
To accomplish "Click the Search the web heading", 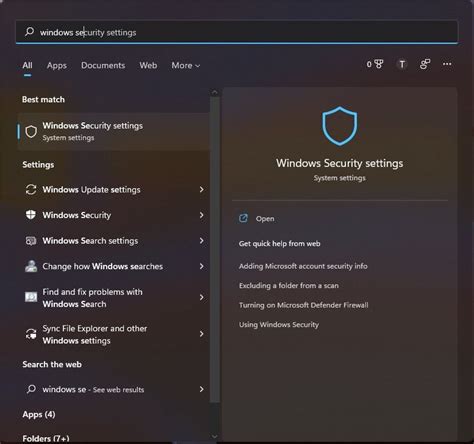I will [x=52, y=364].
